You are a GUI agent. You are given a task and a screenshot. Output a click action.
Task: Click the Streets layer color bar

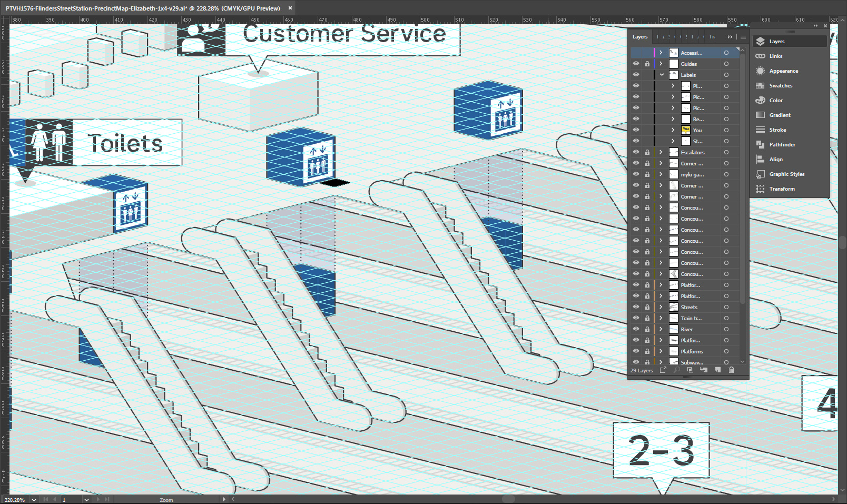point(654,307)
